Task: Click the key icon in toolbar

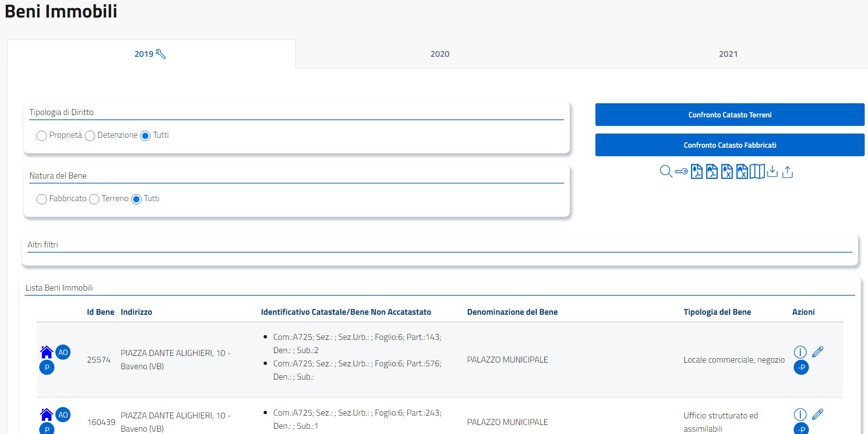Action: (682, 171)
